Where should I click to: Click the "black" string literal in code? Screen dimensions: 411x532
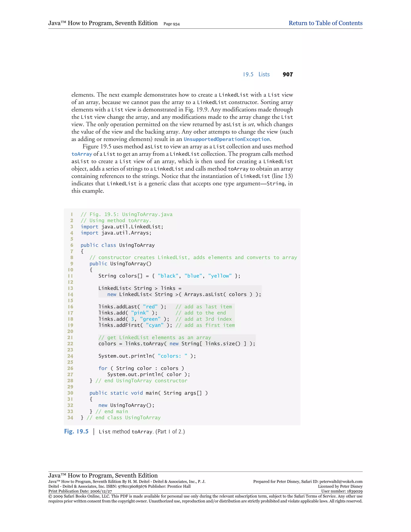(168, 276)
